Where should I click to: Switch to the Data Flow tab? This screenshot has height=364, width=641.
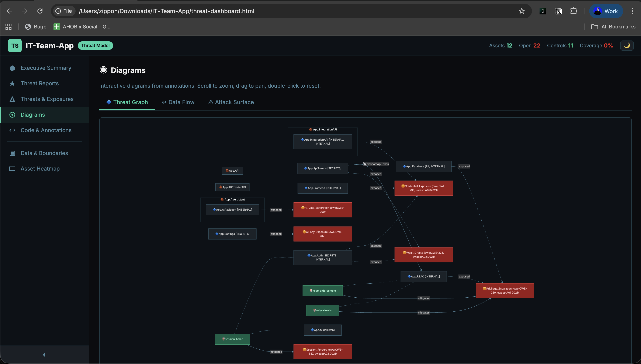[x=178, y=102]
